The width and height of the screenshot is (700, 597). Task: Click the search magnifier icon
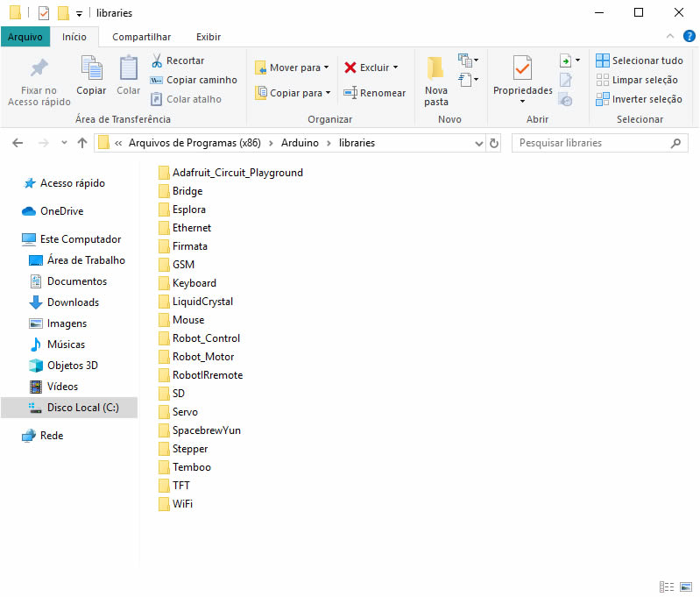pos(675,143)
